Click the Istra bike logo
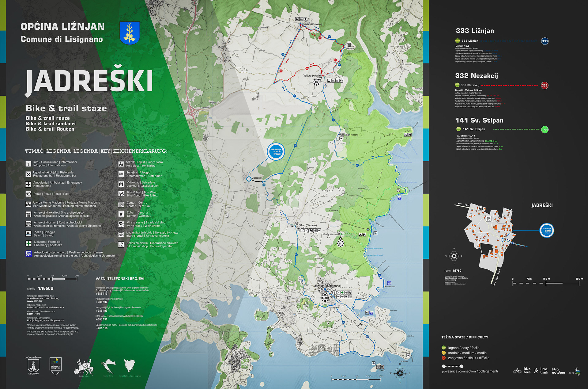 point(522,371)
